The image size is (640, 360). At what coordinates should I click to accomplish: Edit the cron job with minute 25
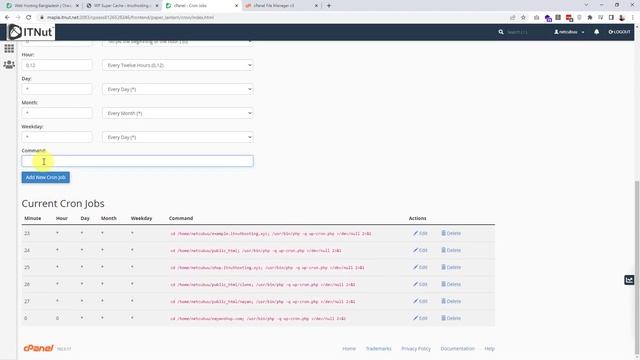(x=420, y=267)
